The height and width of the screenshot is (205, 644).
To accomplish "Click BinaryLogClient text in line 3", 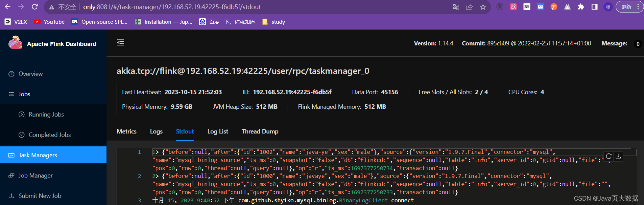I will (x=363, y=200).
